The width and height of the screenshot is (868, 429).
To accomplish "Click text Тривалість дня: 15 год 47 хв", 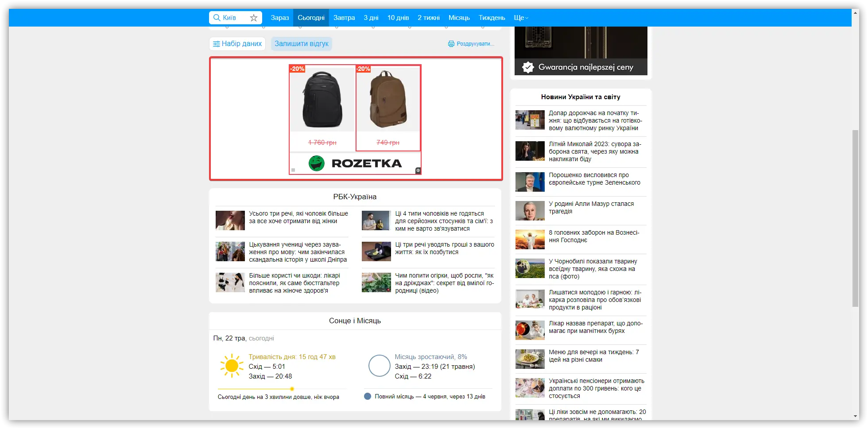I will click(292, 357).
